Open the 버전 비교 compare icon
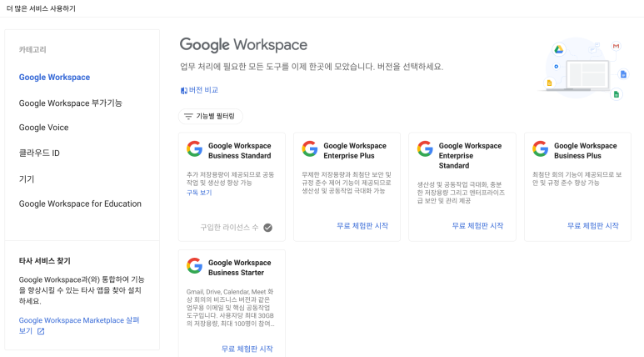The width and height of the screenshot is (644, 357). (x=183, y=90)
